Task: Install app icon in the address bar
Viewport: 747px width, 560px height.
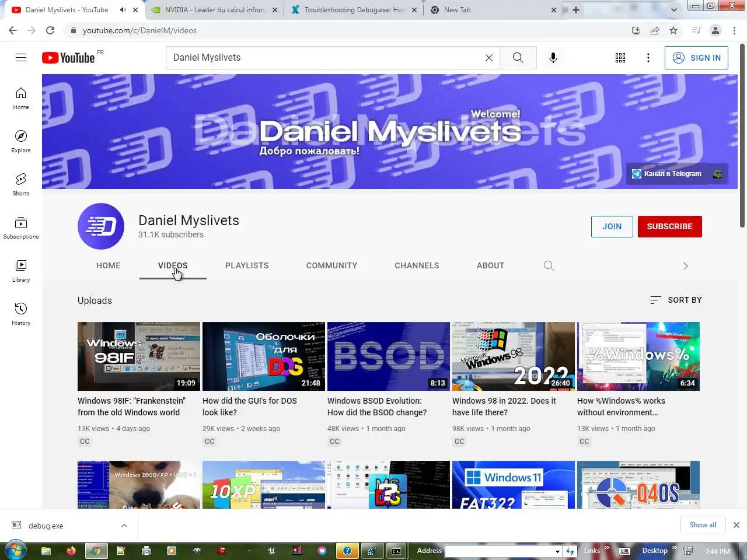Action: point(636,30)
